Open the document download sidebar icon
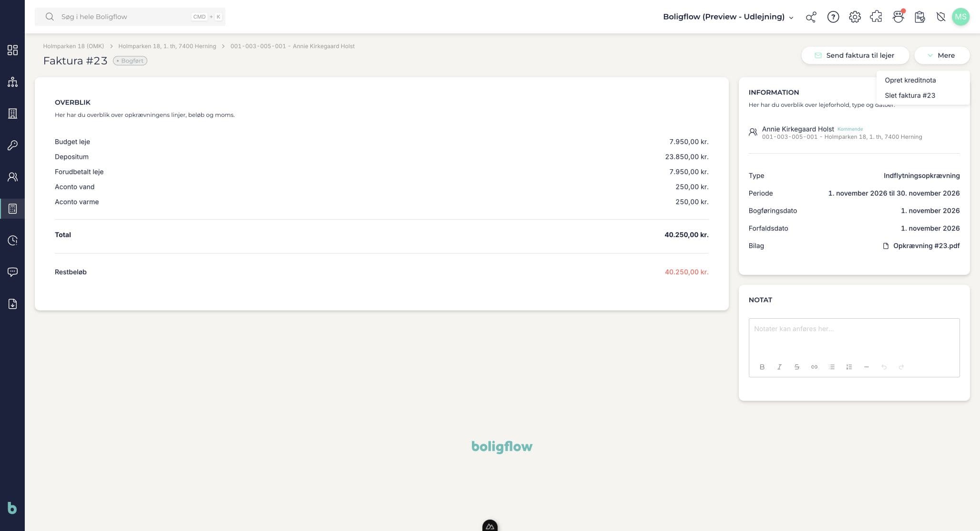This screenshot has height=531, width=980. click(x=13, y=304)
